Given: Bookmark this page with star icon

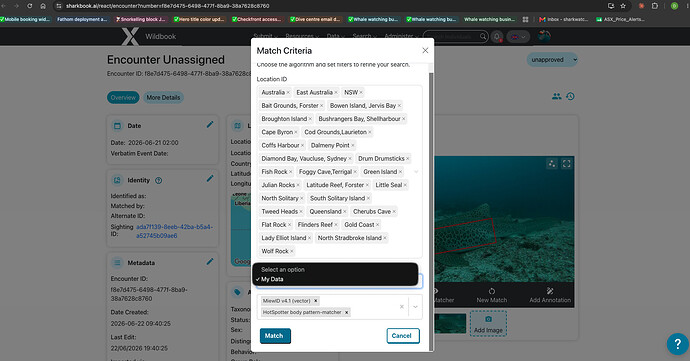Looking at the screenshot, I should click(623, 6).
